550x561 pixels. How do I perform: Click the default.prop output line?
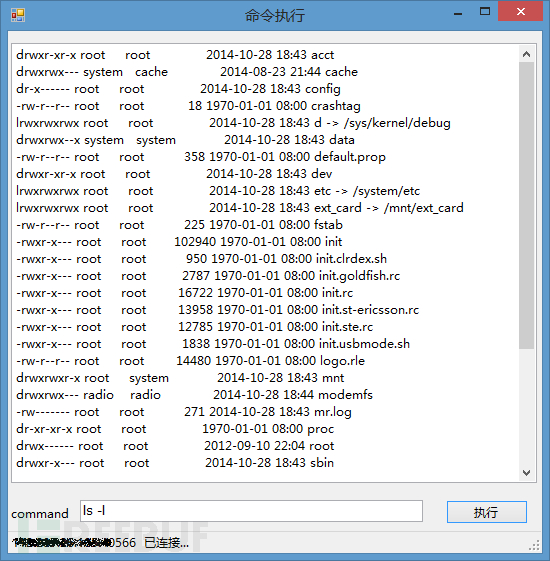click(201, 157)
